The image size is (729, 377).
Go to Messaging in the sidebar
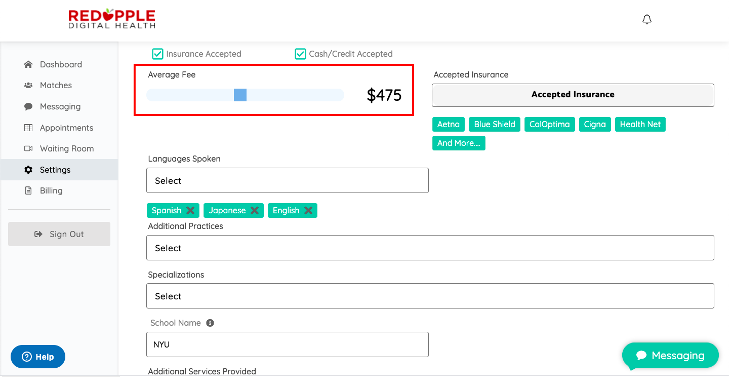pyautogui.click(x=59, y=106)
